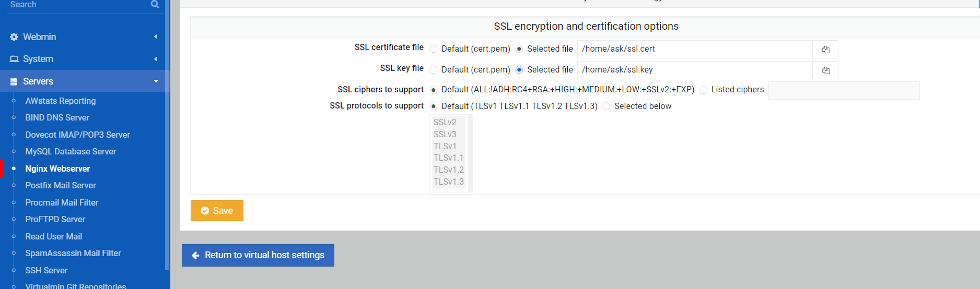Screen dimensions: 980x289
Task: Open file chooser for SSL certificate file
Action: pos(825,50)
